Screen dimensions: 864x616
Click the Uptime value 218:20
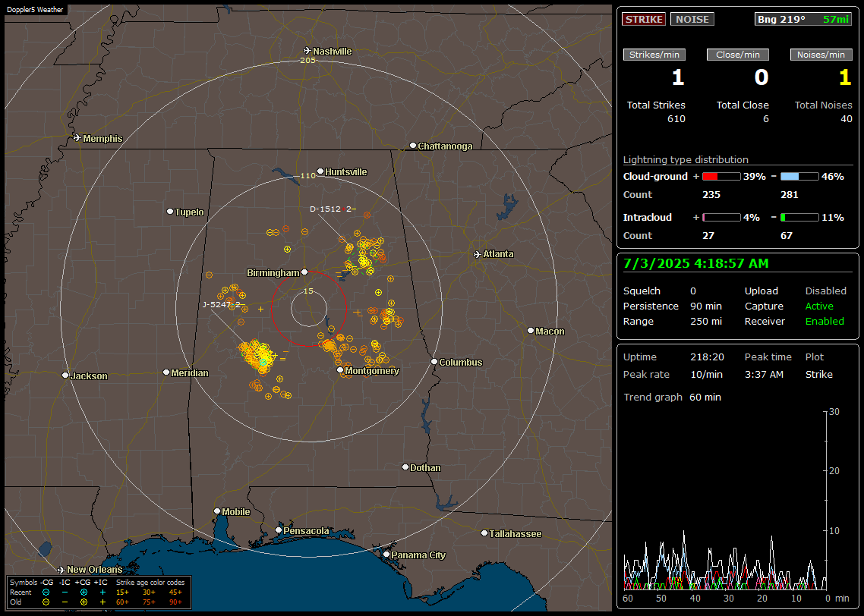coord(707,357)
